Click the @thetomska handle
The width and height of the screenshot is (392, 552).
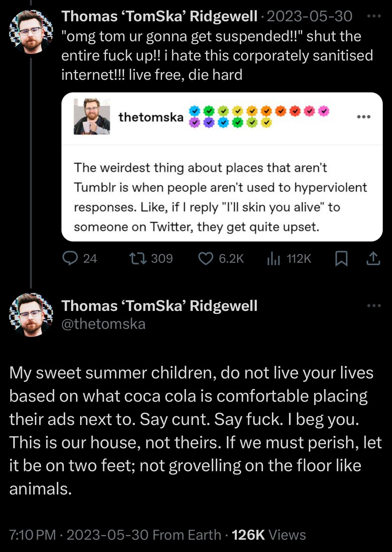click(x=103, y=324)
